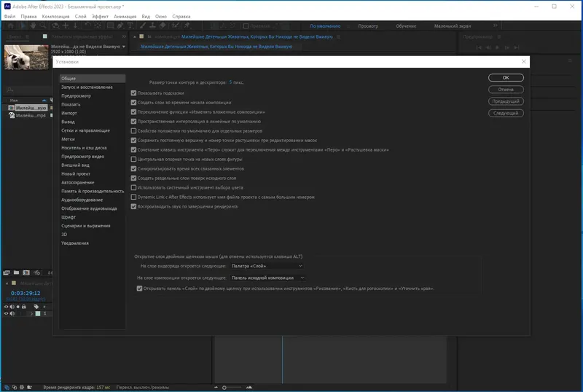Select the Selection arrow tool
This screenshot has width=583, height=392.
tap(23, 26)
